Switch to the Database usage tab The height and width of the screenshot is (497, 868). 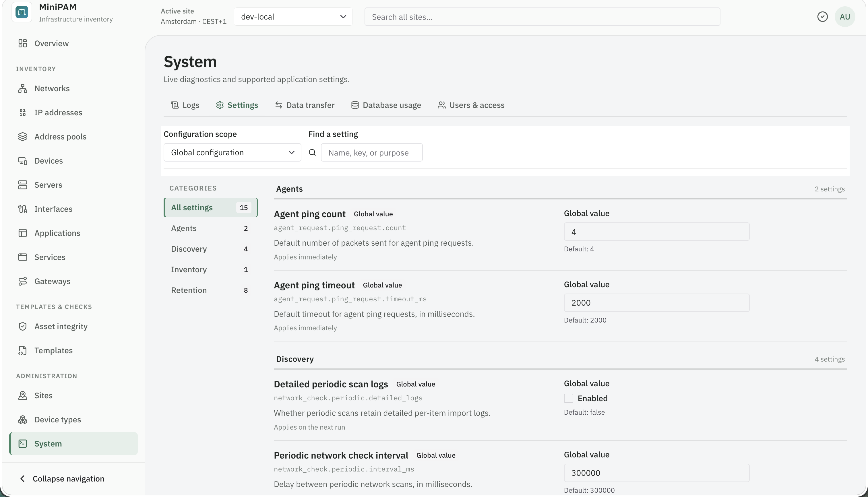click(x=386, y=105)
